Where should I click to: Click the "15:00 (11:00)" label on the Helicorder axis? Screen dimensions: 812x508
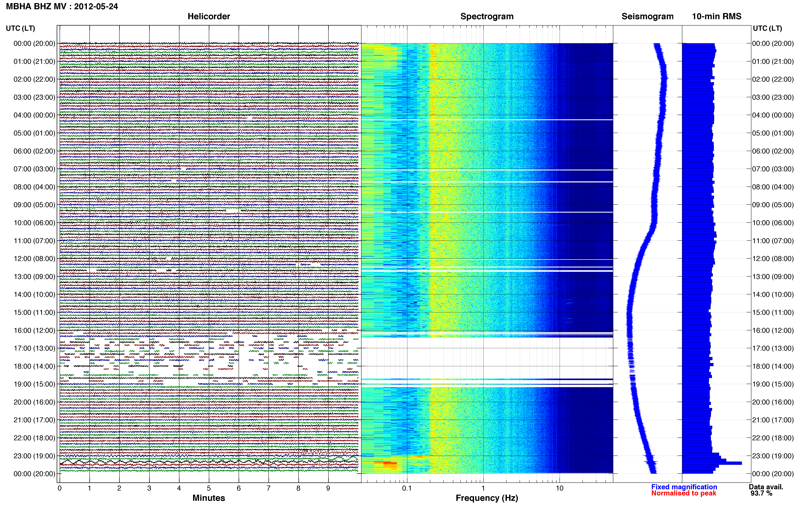(34, 312)
